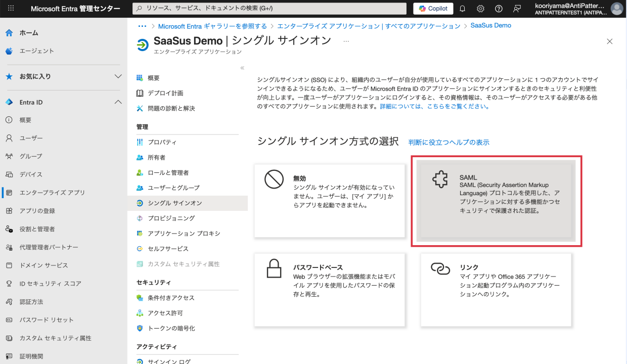Click the アプリケーション プロキシ menu icon
Viewport: 627px width, 364px height.
point(140,233)
